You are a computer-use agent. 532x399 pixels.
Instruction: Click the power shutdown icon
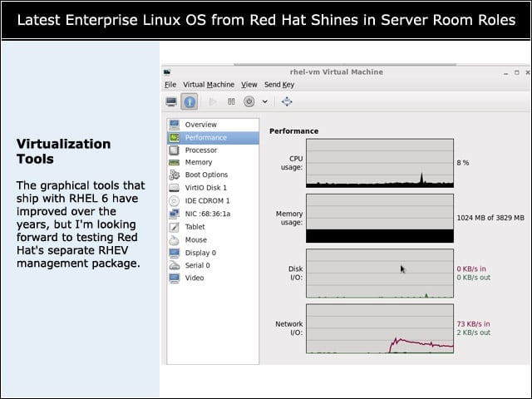(x=249, y=101)
